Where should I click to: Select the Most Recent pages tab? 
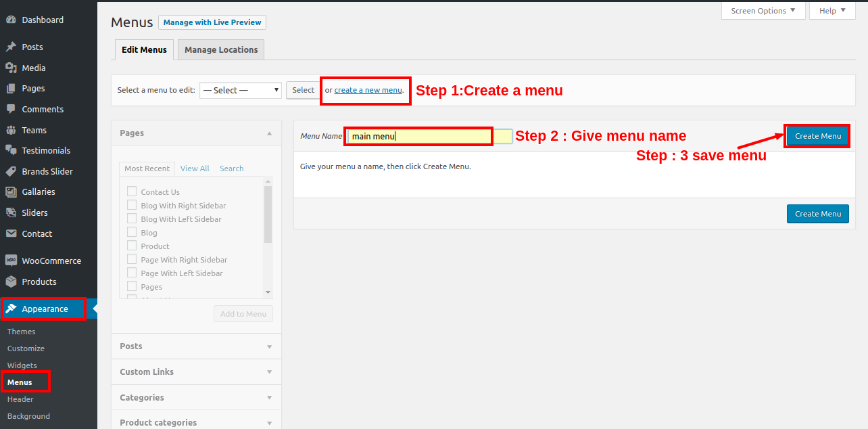click(x=147, y=168)
